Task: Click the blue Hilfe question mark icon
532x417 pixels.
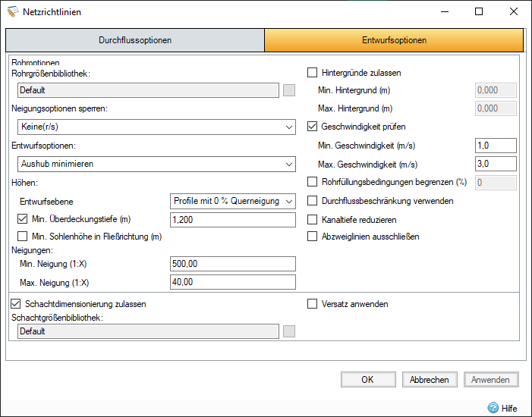Action: tap(493, 407)
